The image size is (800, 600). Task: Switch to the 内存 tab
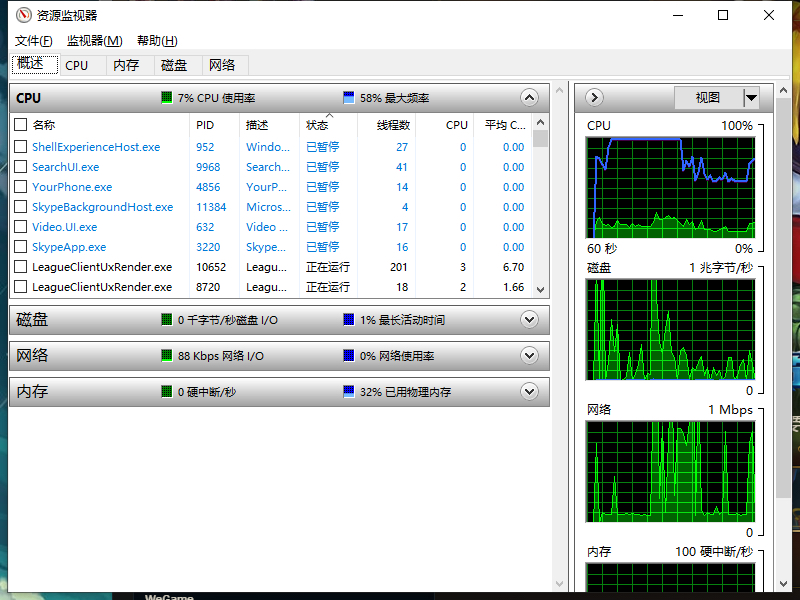(130, 65)
